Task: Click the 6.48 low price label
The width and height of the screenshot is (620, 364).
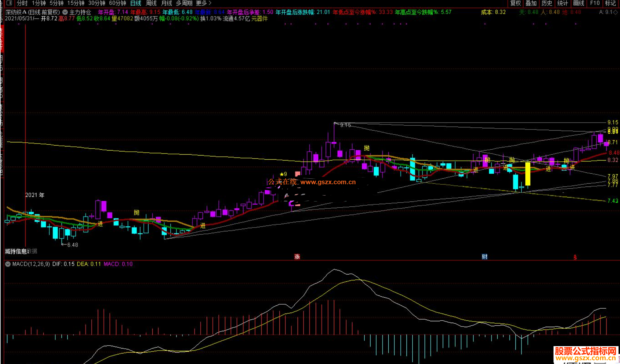Action: click(x=73, y=245)
